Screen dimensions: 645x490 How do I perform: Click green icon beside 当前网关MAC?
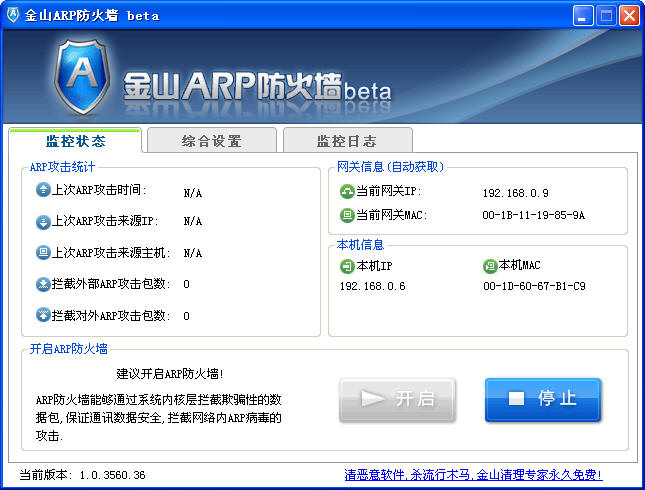coord(347,215)
